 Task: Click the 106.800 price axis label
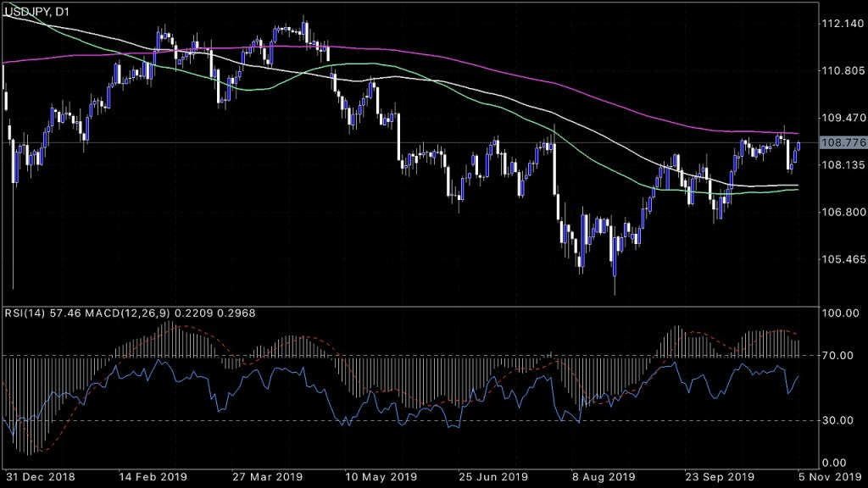point(843,212)
